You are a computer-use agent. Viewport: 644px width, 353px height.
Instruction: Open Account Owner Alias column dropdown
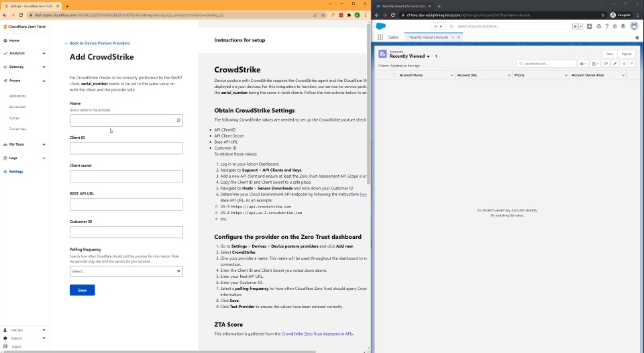pyautogui.click(x=623, y=75)
